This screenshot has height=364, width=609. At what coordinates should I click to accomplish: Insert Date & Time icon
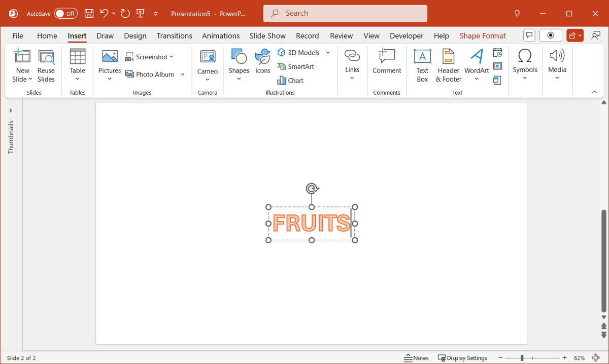[x=498, y=53]
